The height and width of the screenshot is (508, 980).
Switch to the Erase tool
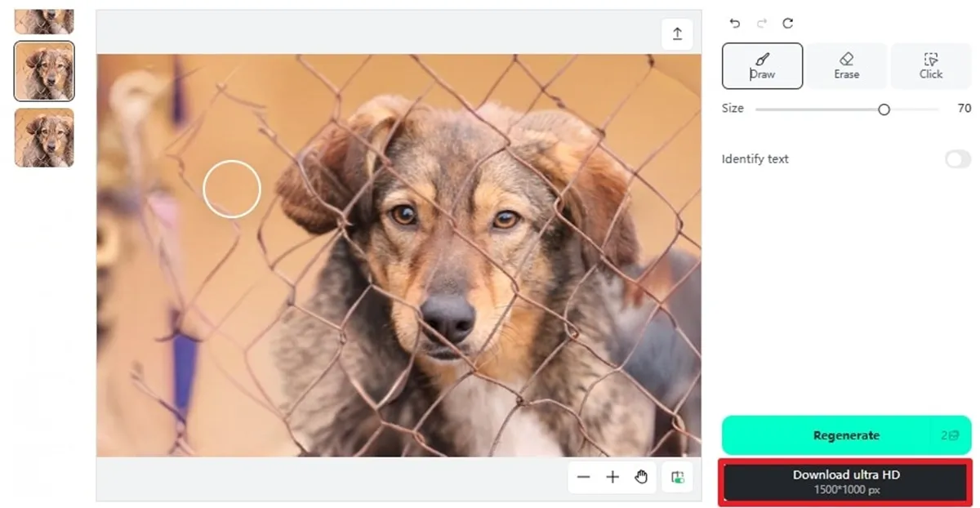[x=847, y=66]
